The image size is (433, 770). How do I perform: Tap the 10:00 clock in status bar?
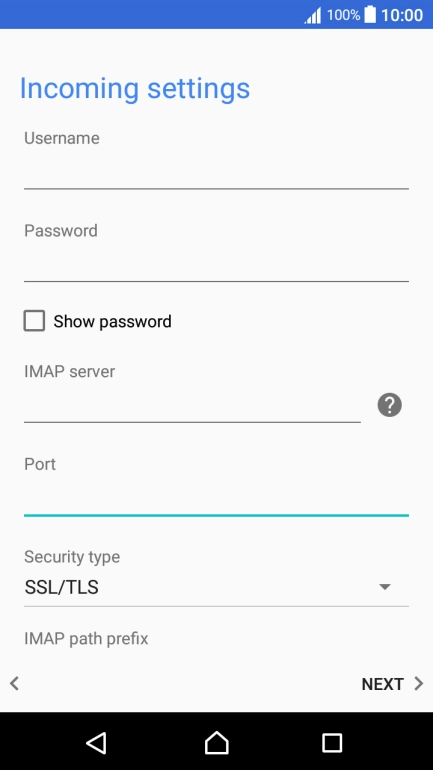click(x=402, y=15)
